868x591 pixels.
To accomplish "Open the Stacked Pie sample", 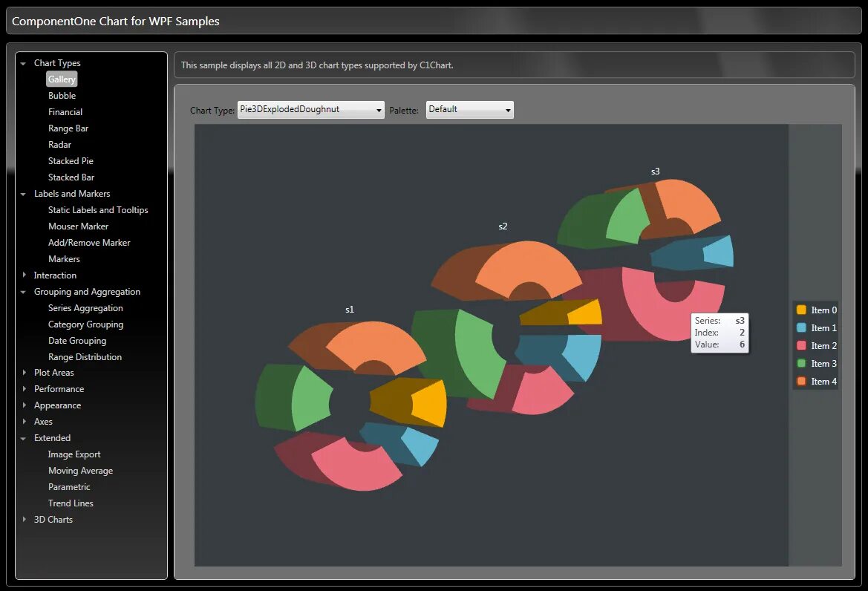I will pos(71,161).
